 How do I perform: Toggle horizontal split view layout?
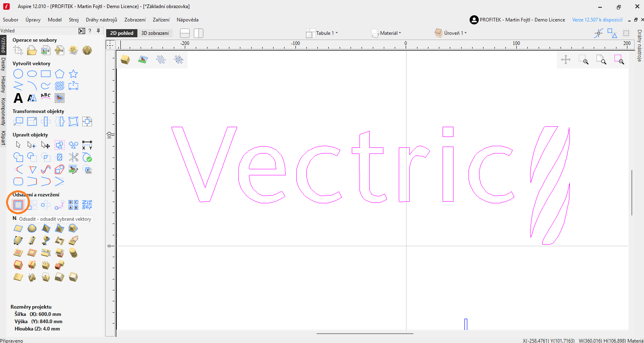[x=185, y=33]
